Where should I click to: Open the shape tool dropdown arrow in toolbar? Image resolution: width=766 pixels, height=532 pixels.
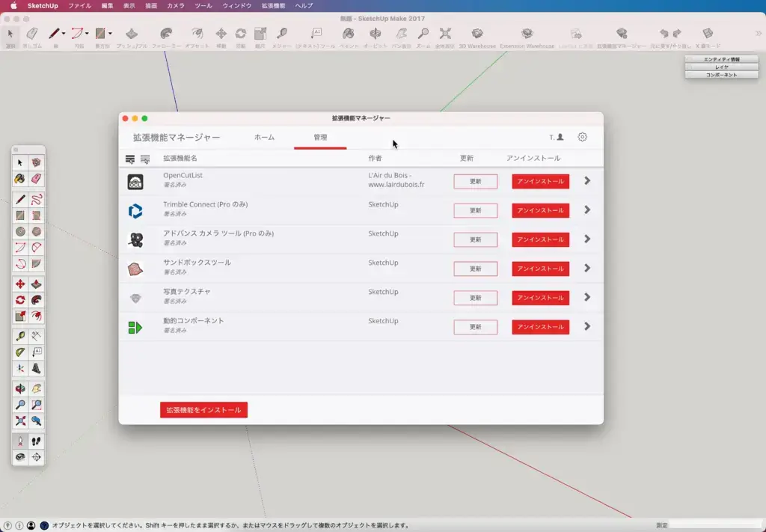coord(111,34)
